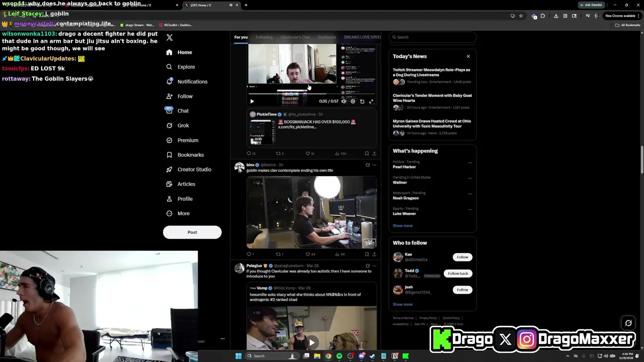This screenshot has height=362, width=644.
Task: Open more options on Pelagius post
Action: [374, 265]
